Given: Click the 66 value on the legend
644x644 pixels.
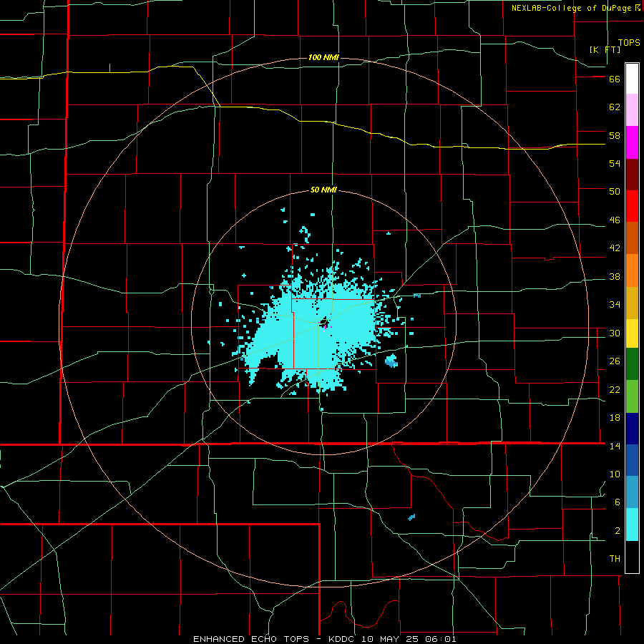Looking at the screenshot, I should tap(615, 79).
